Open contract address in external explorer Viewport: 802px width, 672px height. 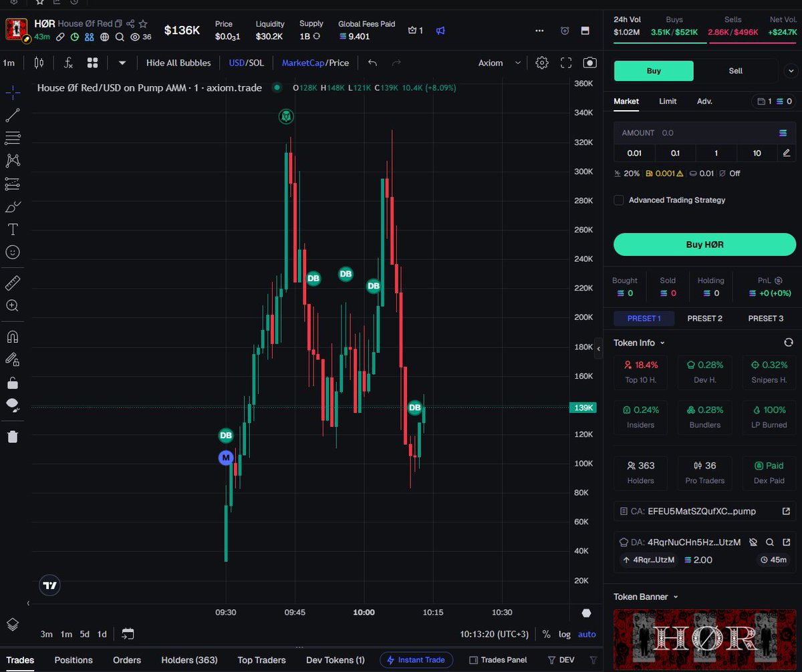tap(787, 511)
